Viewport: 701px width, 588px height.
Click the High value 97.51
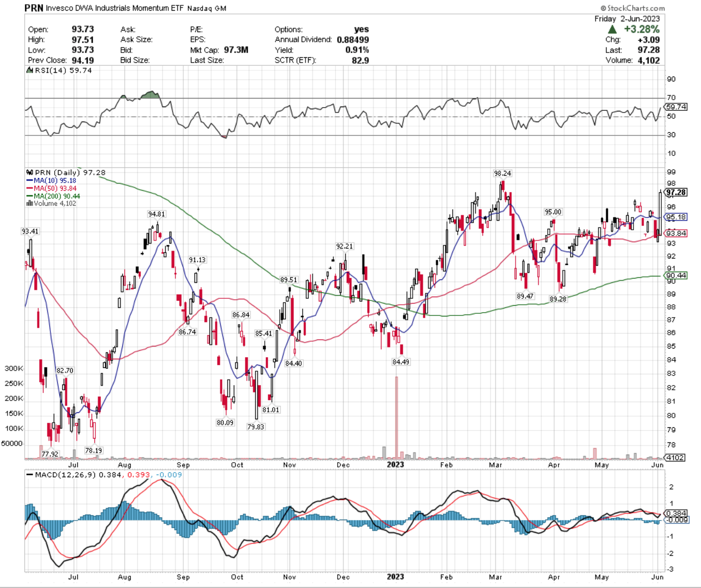tap(83, 40)
